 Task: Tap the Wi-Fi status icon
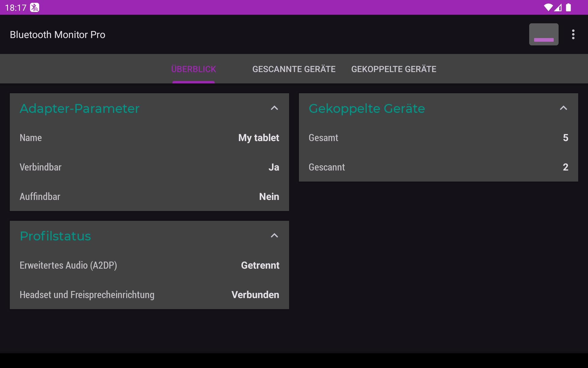click(548, 7)
